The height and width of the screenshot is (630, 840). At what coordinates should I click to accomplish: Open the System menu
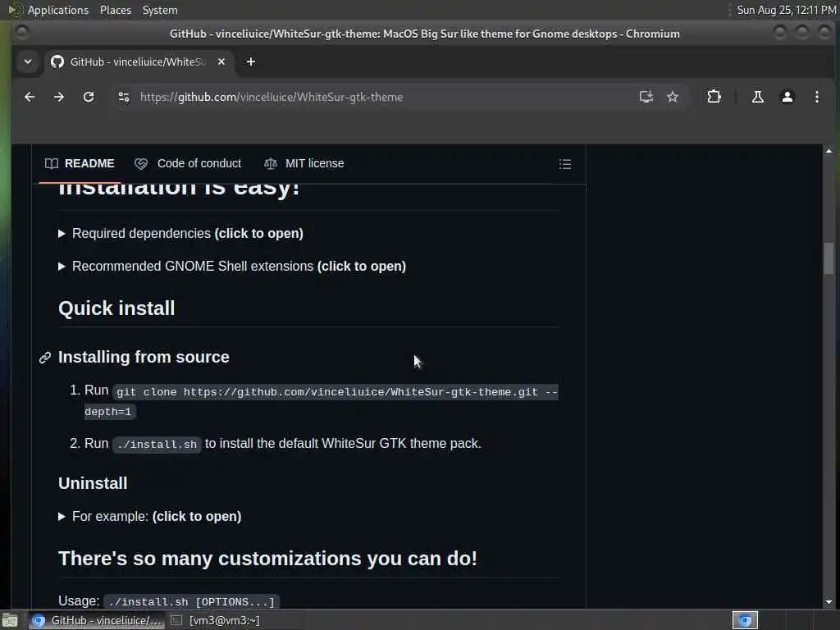(x=160, y=10)
